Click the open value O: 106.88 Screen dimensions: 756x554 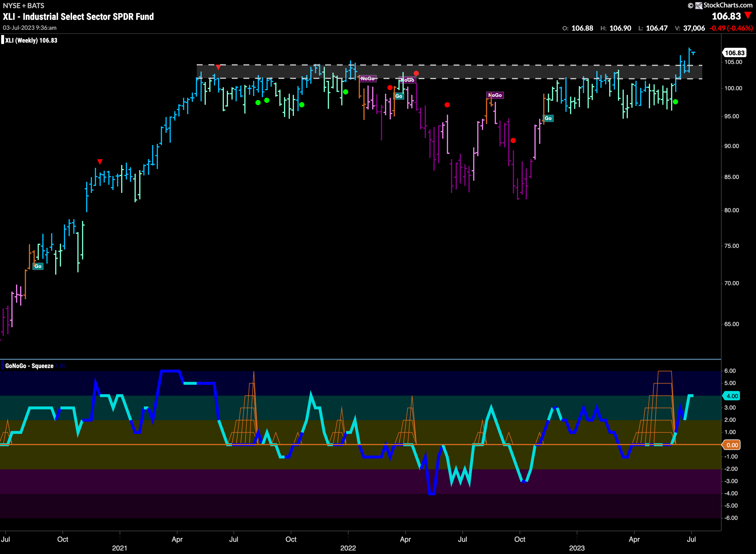[x=578, y=28]
